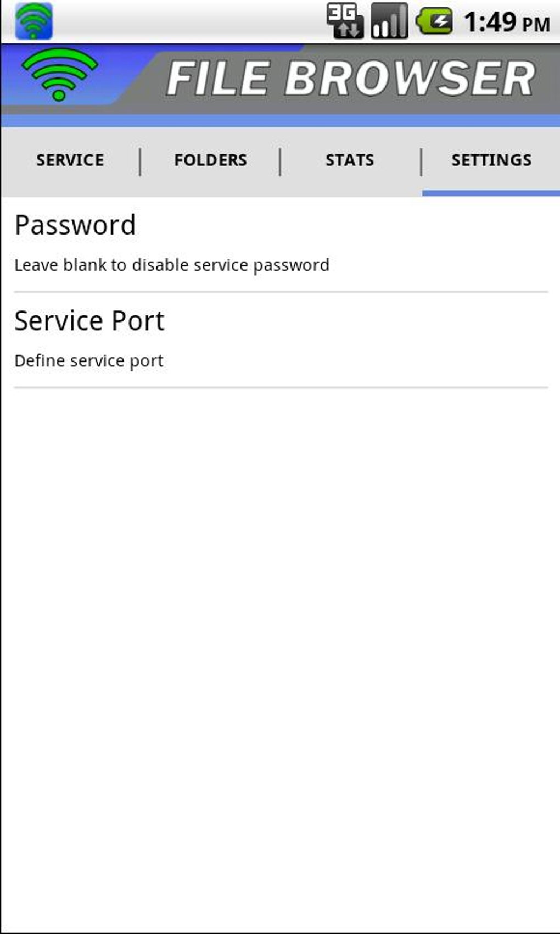Open the Service Port setting

point(89,321)
